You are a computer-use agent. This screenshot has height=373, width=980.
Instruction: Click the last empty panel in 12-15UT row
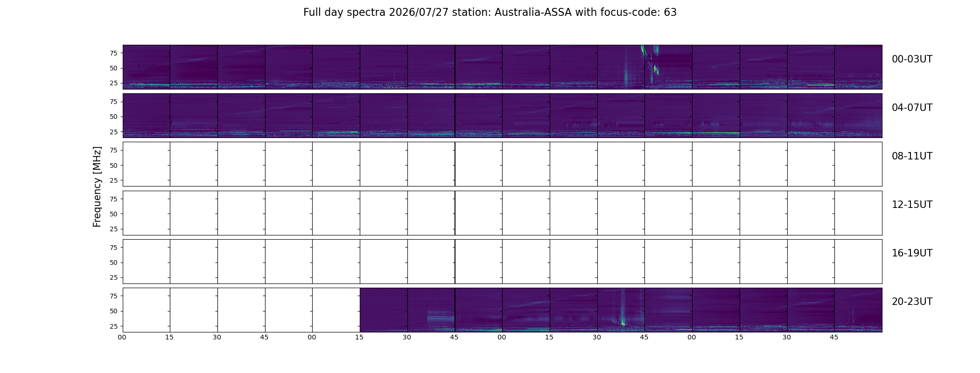coord(858,213)
